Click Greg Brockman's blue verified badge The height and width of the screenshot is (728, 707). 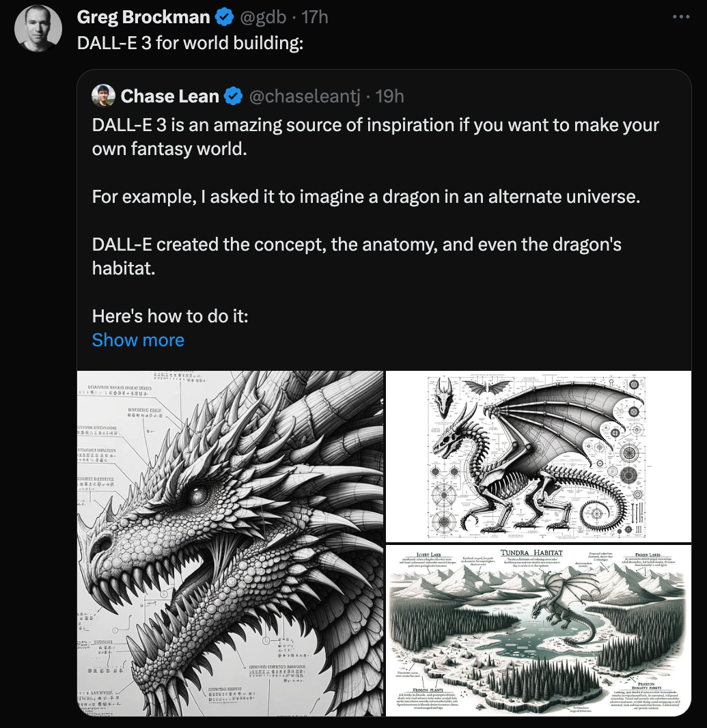[x=225, y=17]
